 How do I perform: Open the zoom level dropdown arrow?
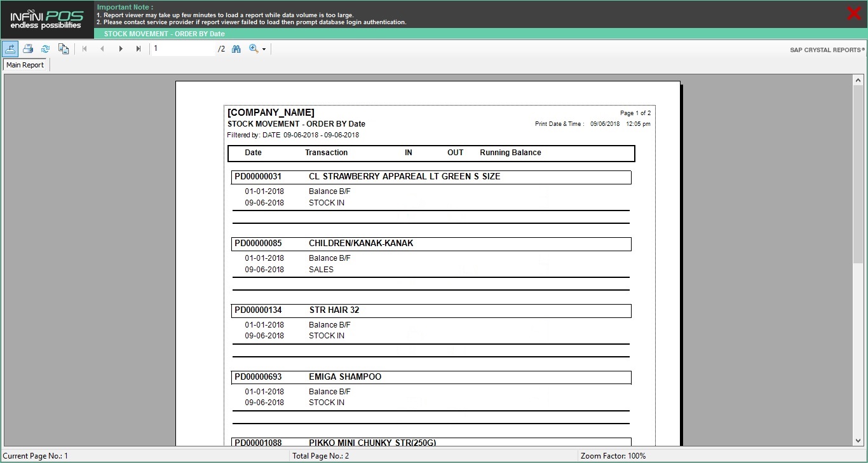[264, 49]
